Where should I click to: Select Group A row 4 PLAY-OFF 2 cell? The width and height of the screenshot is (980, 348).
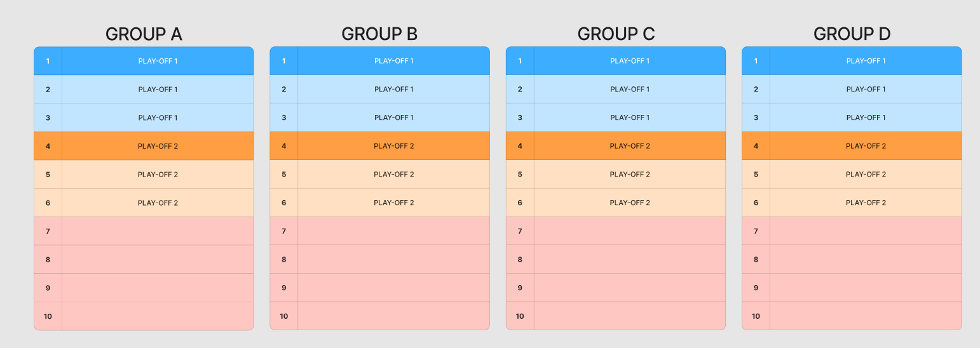click(x=158, y=146)
